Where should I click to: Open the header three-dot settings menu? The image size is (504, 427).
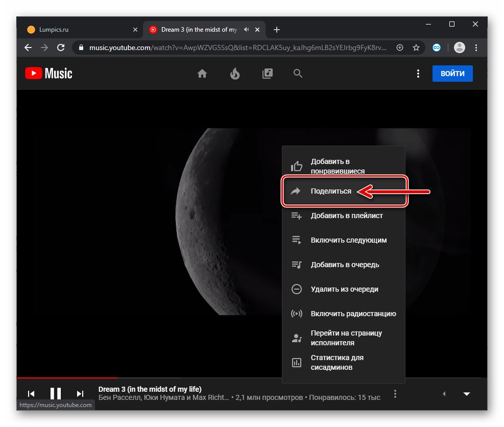click(418, 74)
